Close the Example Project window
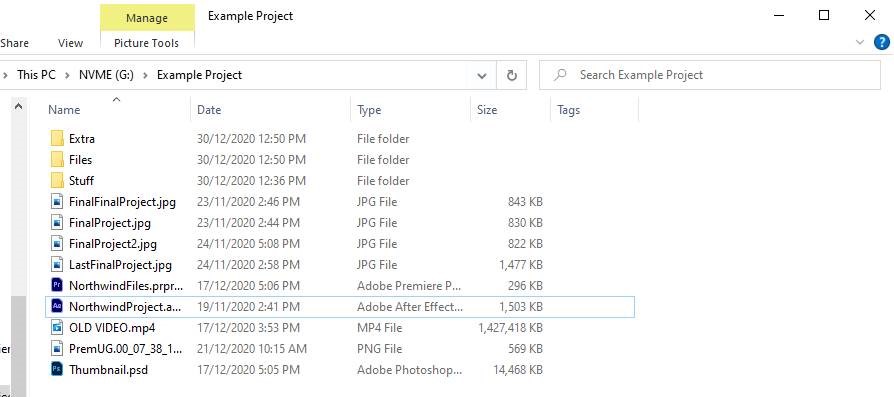The width and height of the screenshot is (894, 397). [870, 15]
